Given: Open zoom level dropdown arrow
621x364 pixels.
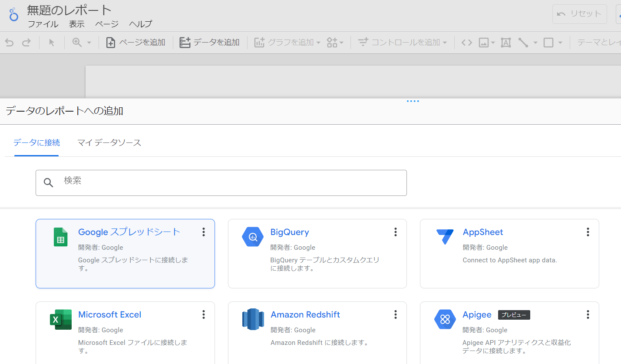Looking at the screenshot, I should 89,43.
